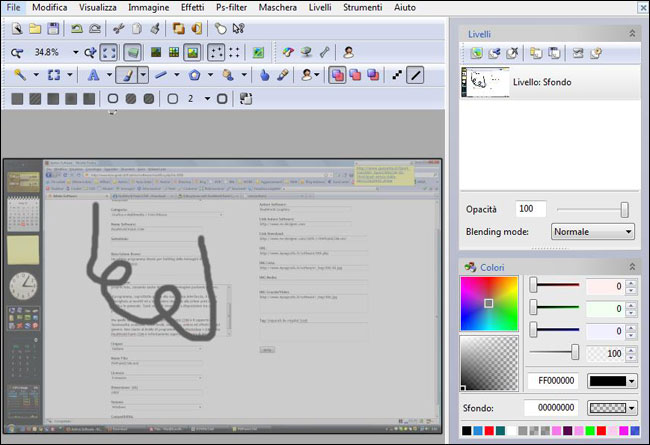Collapse the Livelli panel
The width and height of the screenshot is (650, 445).
pos(631,33)
